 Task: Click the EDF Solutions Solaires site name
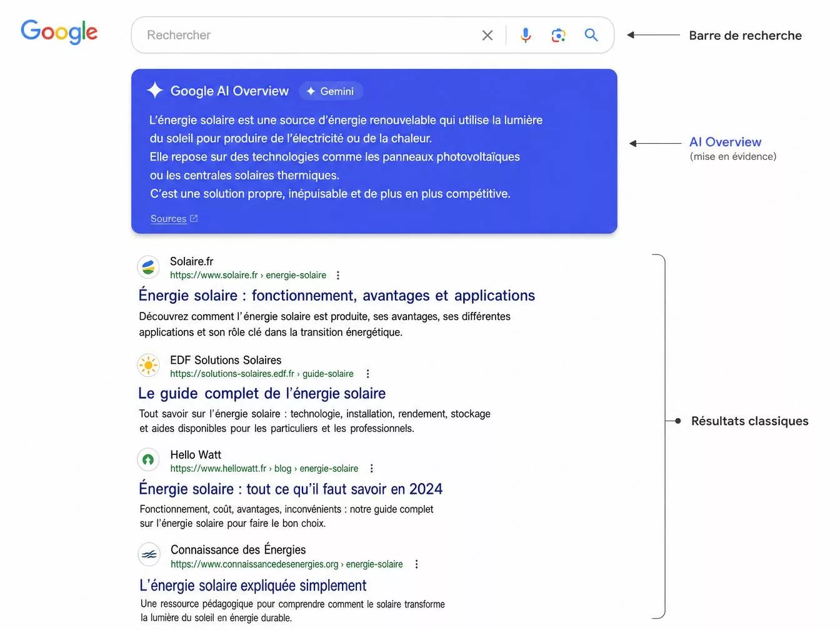(x=226, y=360)
